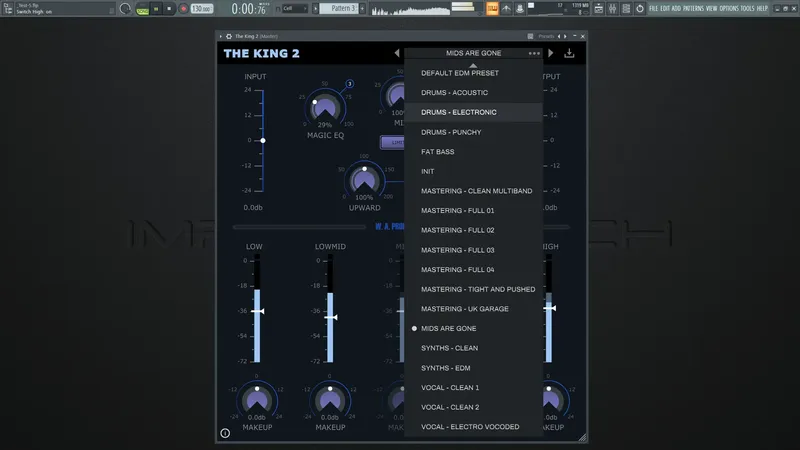This screenshot has height=450, width=800.
Task: Collapse the MIDS ARE GONE preset dropdown header
Action: click(x=473, y=53)
